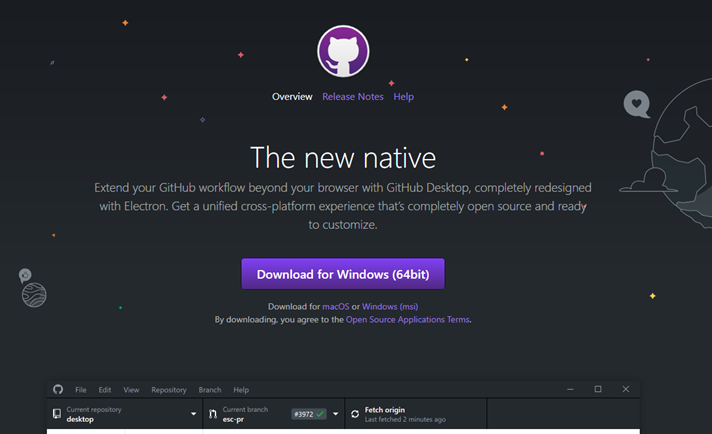712x434 pixels.
Task: Click the Current repository computer icon
Action: [x=57, y=414]
